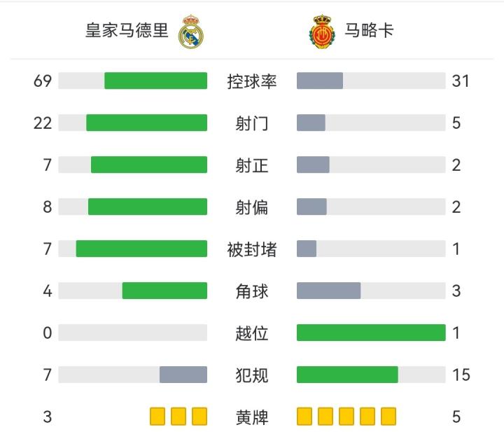Open the 马略卡 team name link
Viewport: 504px width, 432px height.
tap(367, 32)
